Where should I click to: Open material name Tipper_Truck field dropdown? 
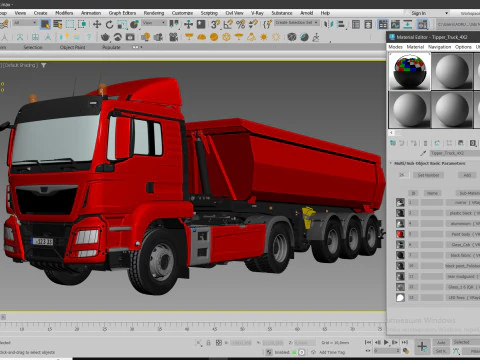pyautogui.click(x=455, y=153)
